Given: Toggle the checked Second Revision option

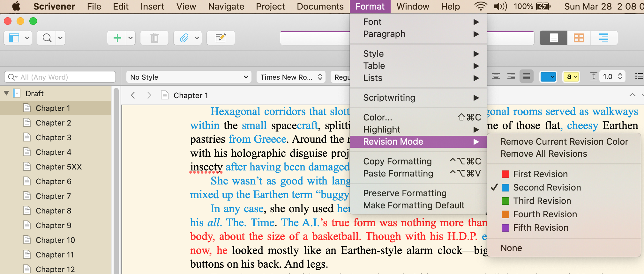Looking at the screenshot, I should point(564,187).
